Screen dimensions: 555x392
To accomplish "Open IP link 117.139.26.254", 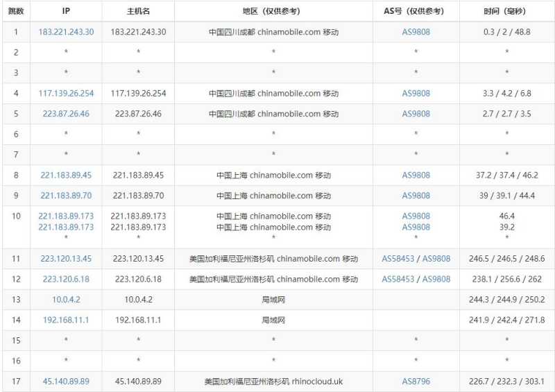I will (66, 94).
